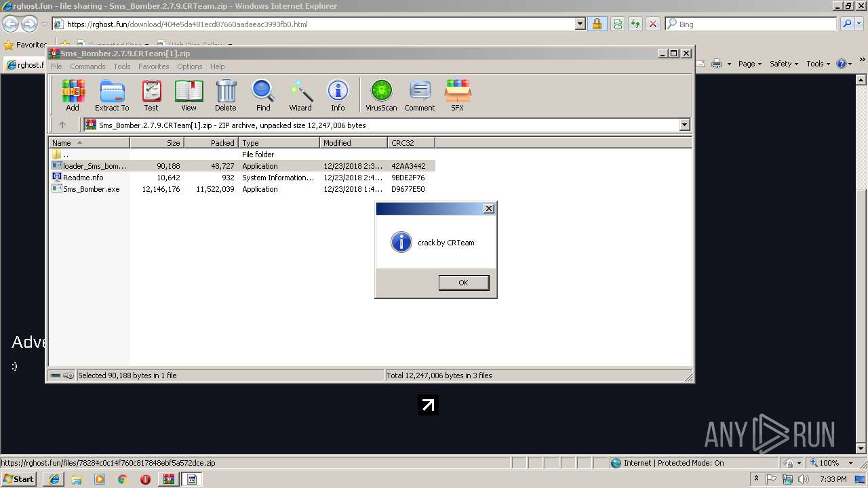Launch the Wizard tool
Viewport: 868px width, 488px height.
[300, 95]
